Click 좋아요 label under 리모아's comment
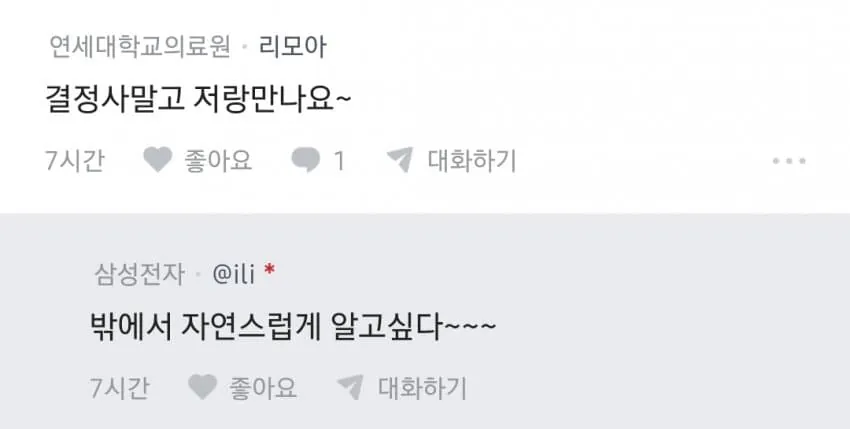The image size is (850, 429). coord(218,161)
